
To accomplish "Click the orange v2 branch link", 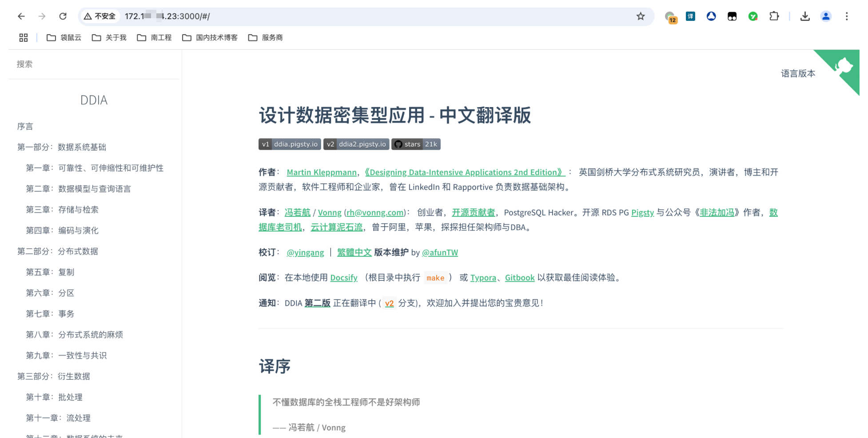I will (389, 303).
